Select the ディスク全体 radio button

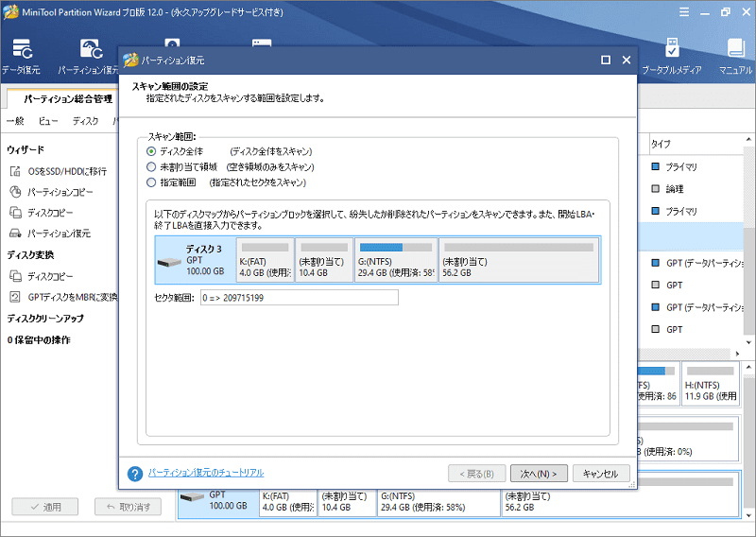tap(151, 151)
